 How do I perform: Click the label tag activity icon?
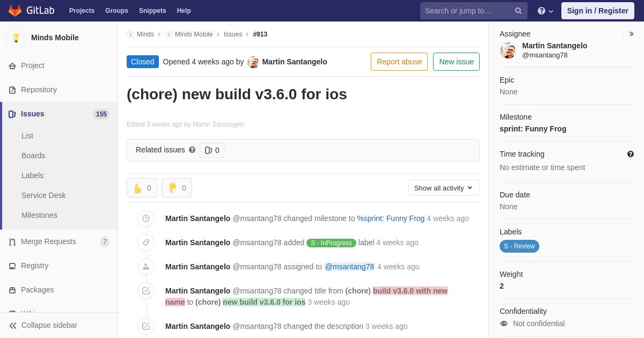[x=146, y=243]
